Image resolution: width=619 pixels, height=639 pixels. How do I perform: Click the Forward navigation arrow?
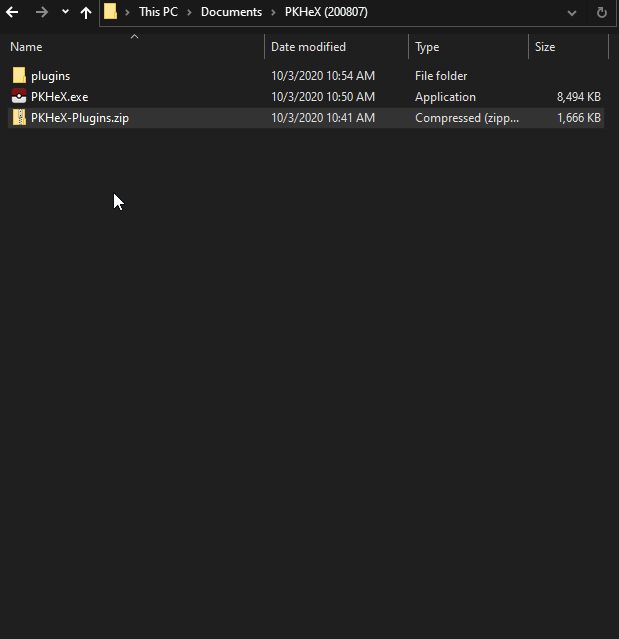[42, 12]
